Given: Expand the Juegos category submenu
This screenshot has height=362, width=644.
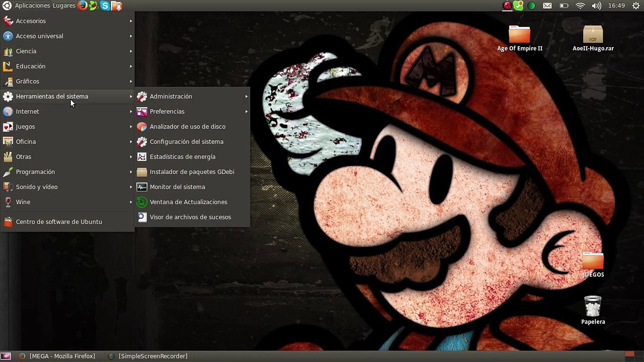Looking at the screenshot, I should [25, 127].
